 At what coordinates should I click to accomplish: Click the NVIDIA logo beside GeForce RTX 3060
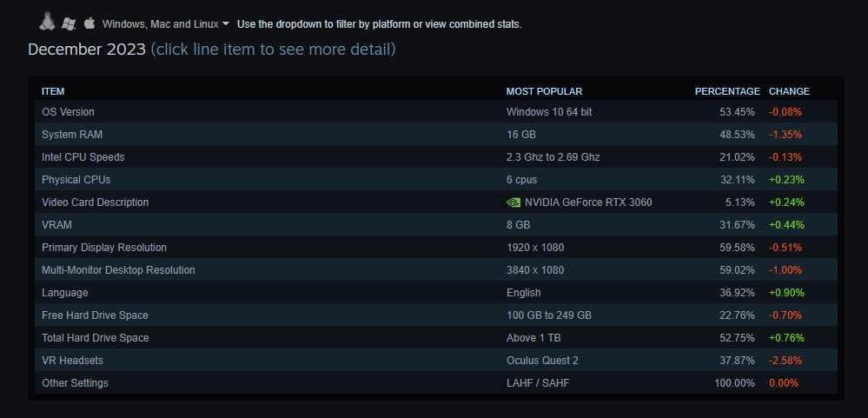coord(514,202)
